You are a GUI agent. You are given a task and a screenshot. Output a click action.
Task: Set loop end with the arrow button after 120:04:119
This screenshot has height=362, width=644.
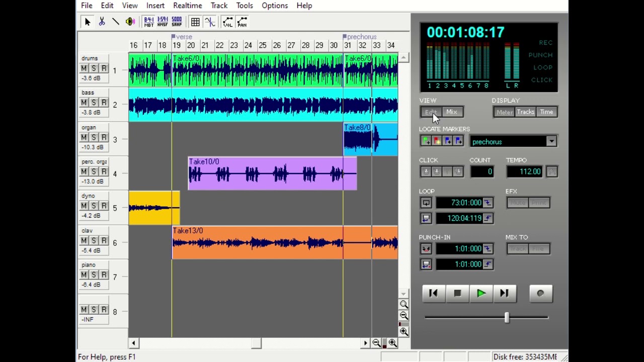tap(488, 218)
